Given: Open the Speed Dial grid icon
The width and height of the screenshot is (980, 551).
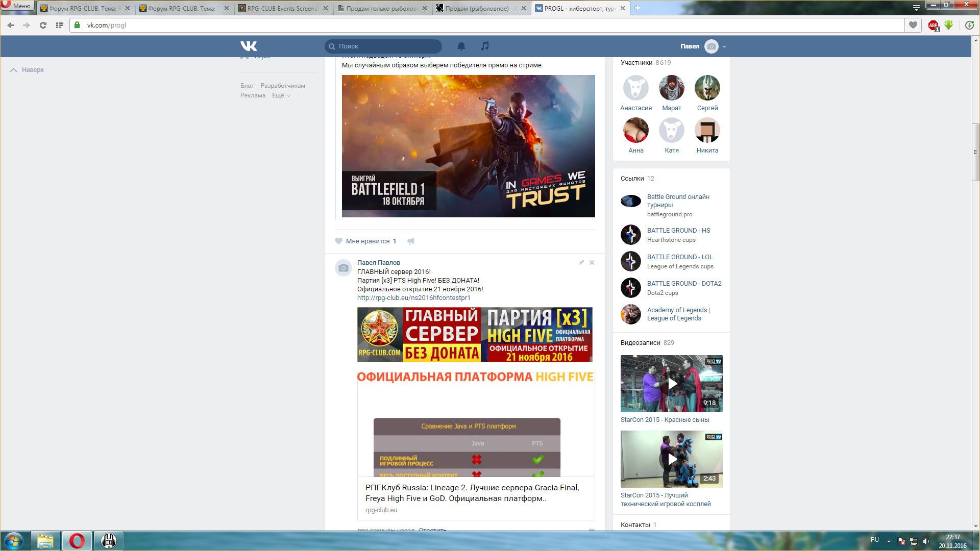Looking at the screenshot, I should pyautogui.click(x=59, y=25).
